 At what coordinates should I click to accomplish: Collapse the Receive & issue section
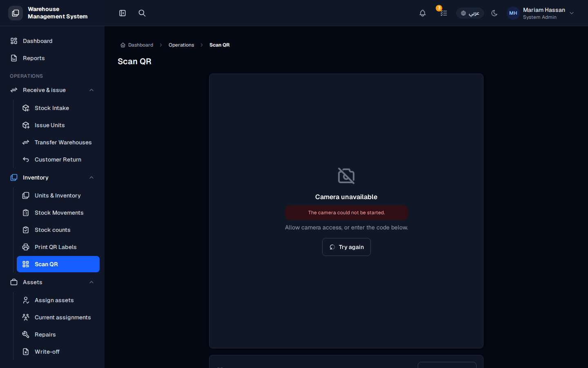tap(52, 90)
